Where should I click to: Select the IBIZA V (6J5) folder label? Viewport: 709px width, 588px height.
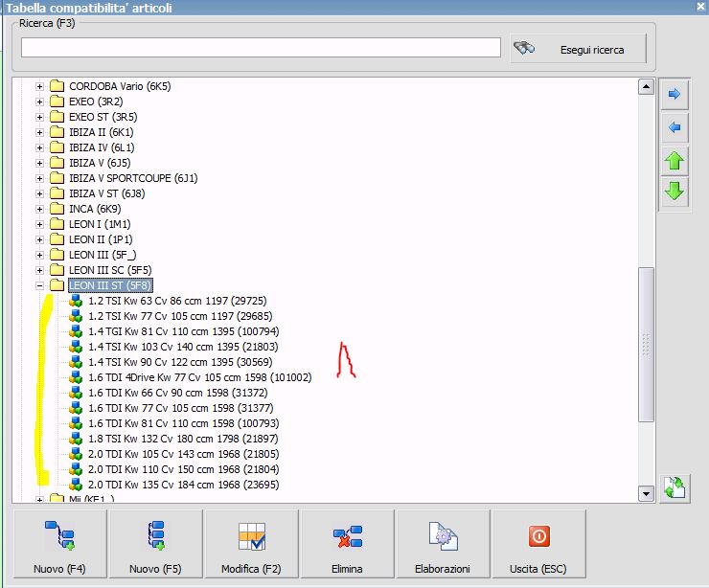tap(100, 163)
